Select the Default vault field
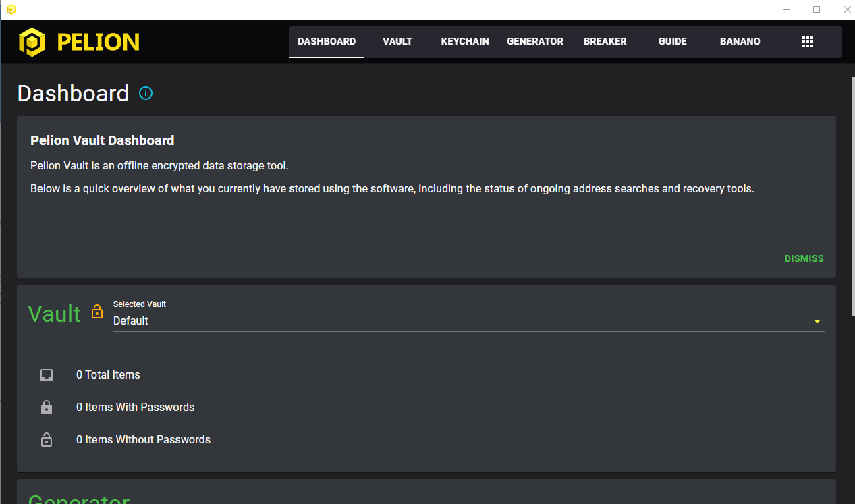This screenshot has height=504, width=855. (x=469, y=321)
